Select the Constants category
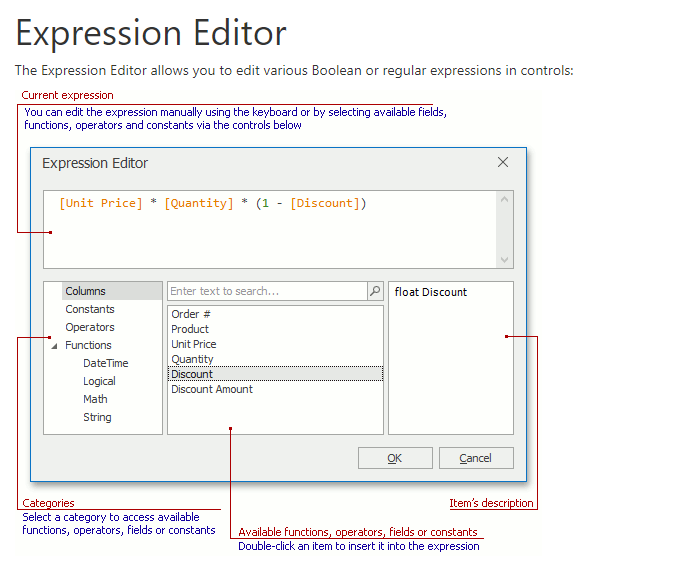This screenshot has height=568, width=680. pos(90,309)
